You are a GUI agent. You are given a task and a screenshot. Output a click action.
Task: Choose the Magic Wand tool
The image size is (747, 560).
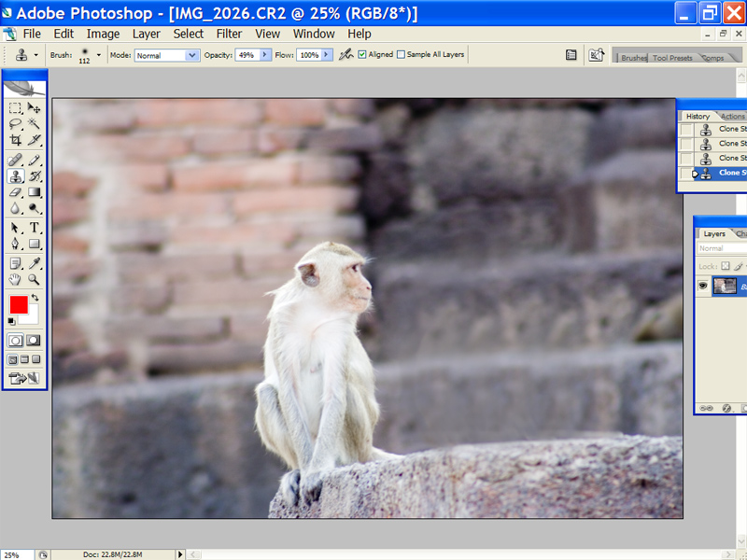point(35,123)
